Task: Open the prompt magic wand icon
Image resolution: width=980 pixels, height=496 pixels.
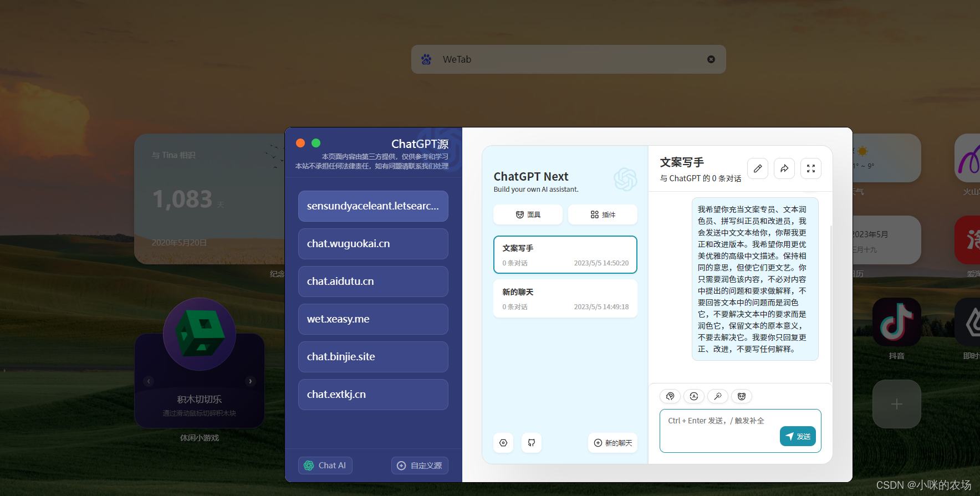Action: 718,396
